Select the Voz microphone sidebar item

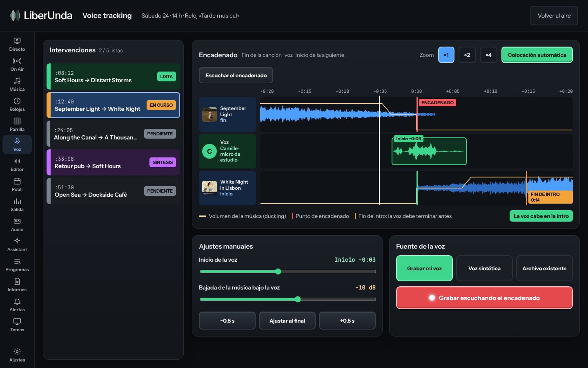(x=17, y=145)
